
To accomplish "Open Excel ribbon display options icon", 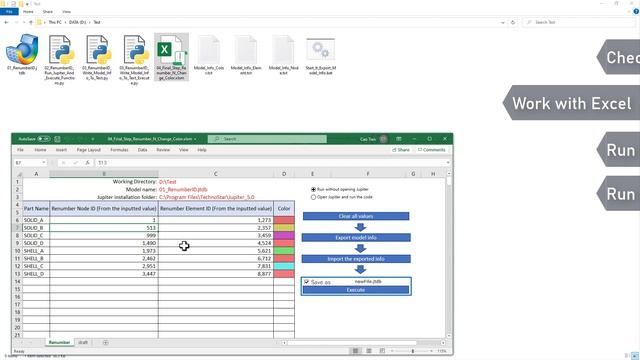I will (399, 139).
